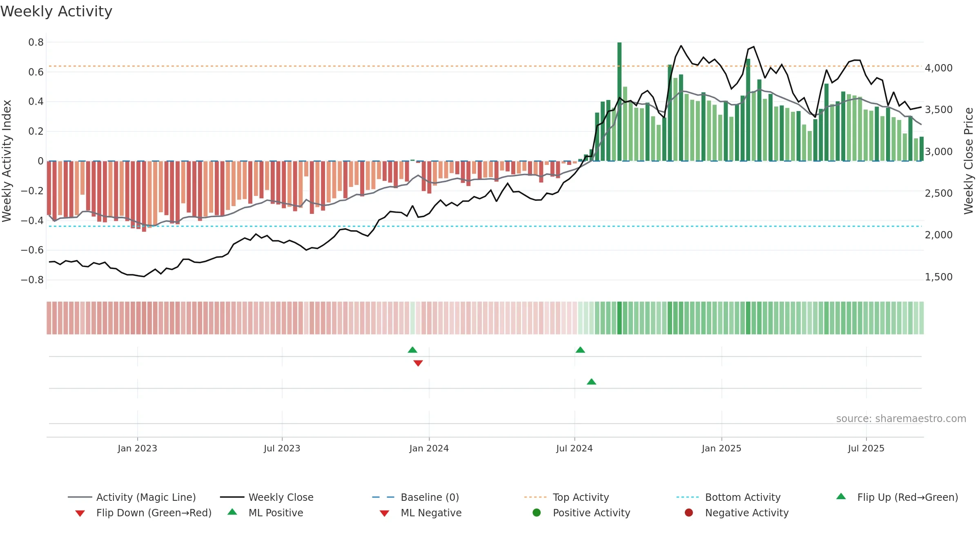The width and height of the screenshot is (980, 551).
Task: Click the red Flip Down marker near Jan 2024
Action: click(x=418, y=363)
